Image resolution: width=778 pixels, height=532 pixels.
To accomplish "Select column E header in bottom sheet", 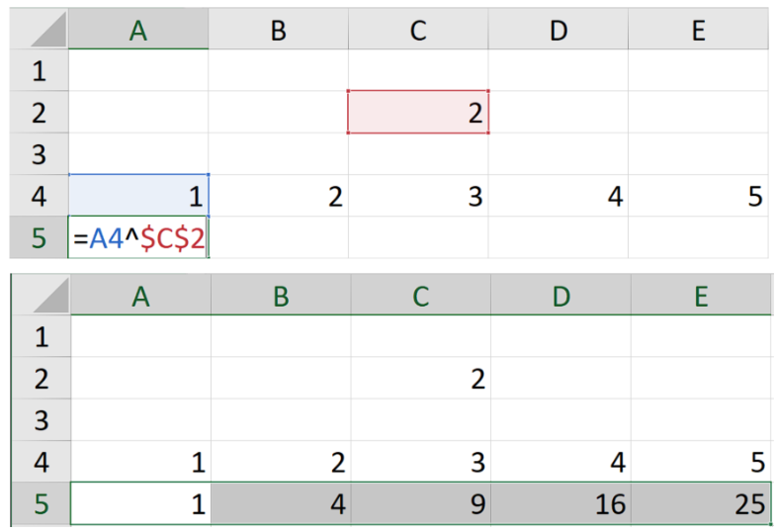I will pos(701,296).
